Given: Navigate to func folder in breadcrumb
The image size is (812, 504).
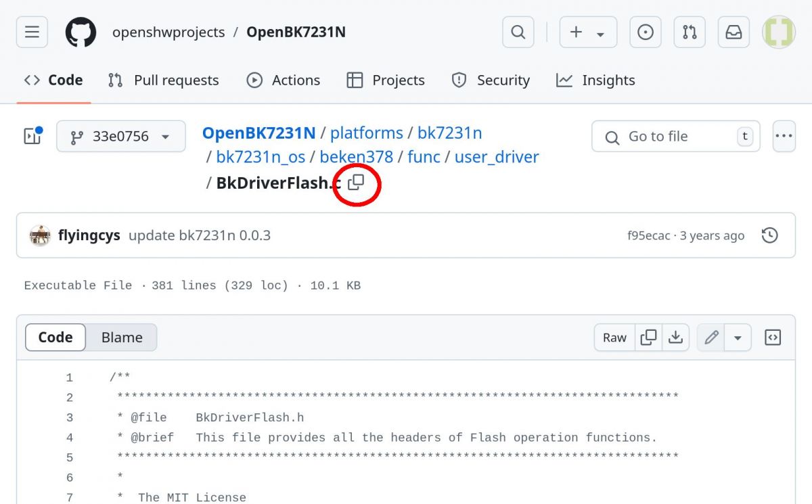Looking at the screenshot, I should click(x=424, y=157).
